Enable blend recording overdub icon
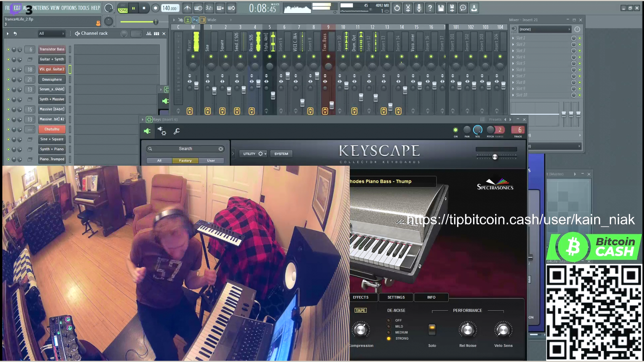The image size is (644, 362). coord(220,8)
